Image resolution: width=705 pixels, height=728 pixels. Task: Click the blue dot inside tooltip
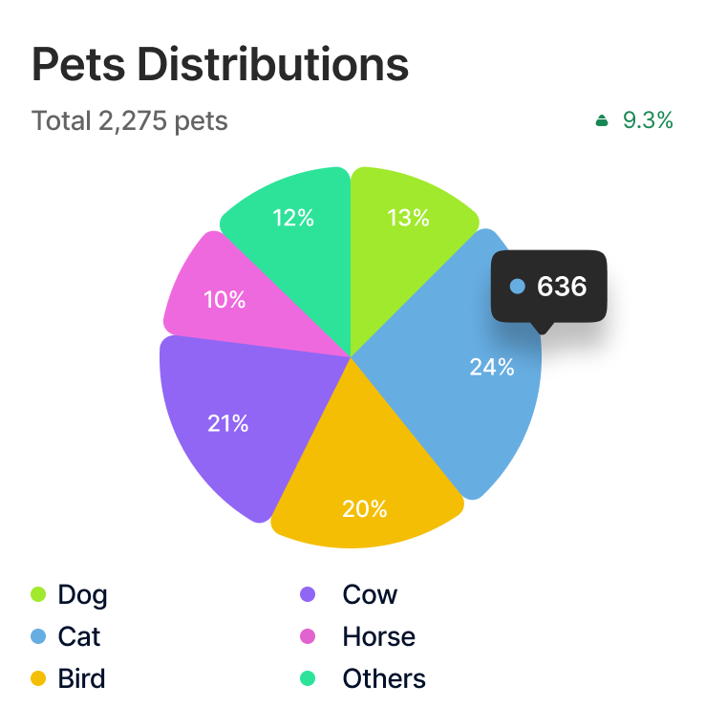tap(518, 286)
